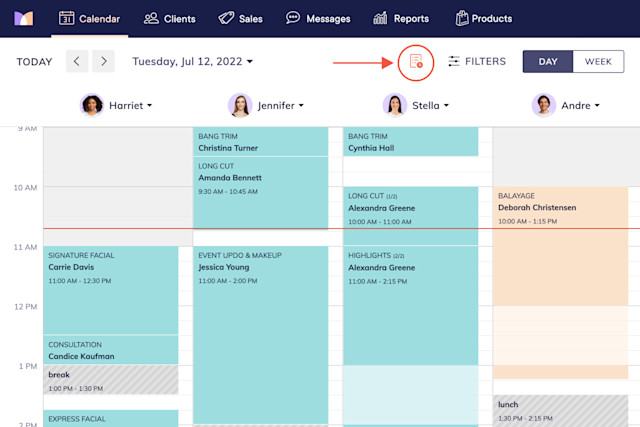This screenshot has width=640, height=427.
Task: Click the 11 AM time label
Action: coord(25,247)
